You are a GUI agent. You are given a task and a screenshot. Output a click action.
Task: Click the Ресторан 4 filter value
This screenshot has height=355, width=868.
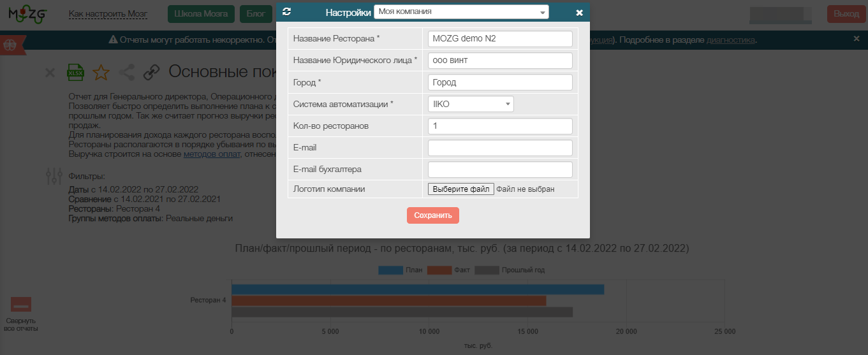[138, 208]
